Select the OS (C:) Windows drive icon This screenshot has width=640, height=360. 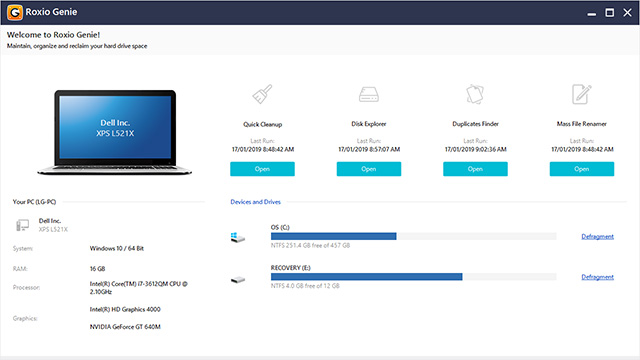pyautogui.click(x=238, y=237)
